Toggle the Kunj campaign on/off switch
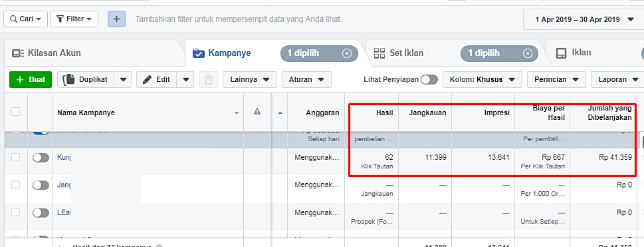 41,158
